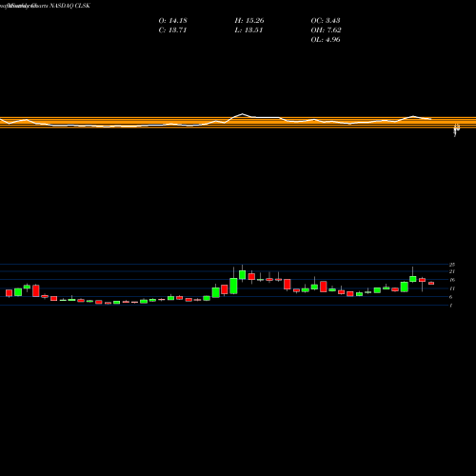Select the low price L: 13.51
The height and width of the screenshot is (476, 476).
point(248,30)
